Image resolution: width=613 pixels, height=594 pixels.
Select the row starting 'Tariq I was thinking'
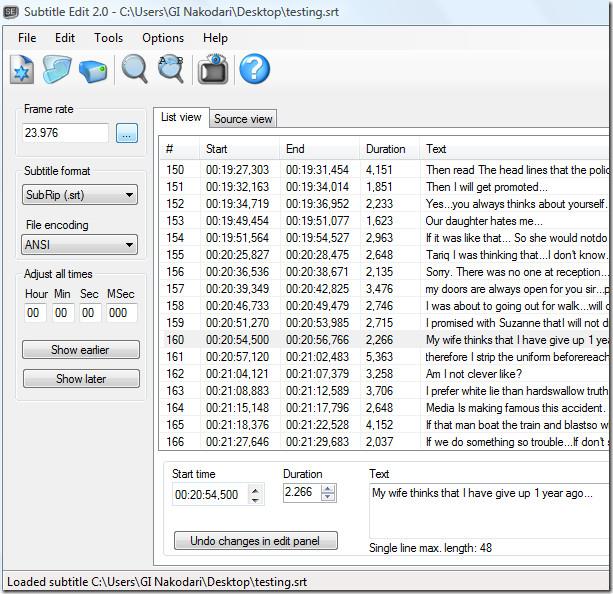pyautogui.click(x=384, y=255)
